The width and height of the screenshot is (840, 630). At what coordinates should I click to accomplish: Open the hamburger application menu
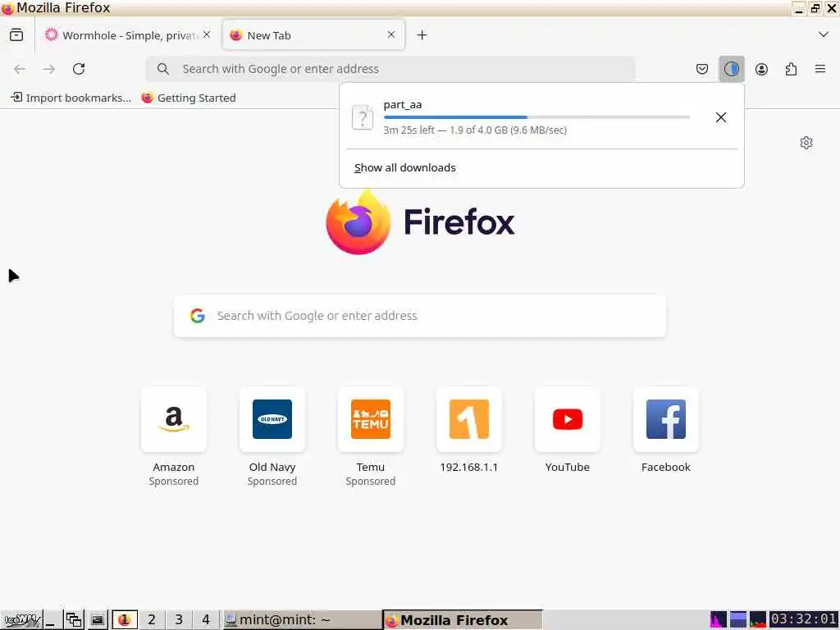point(820,69)
